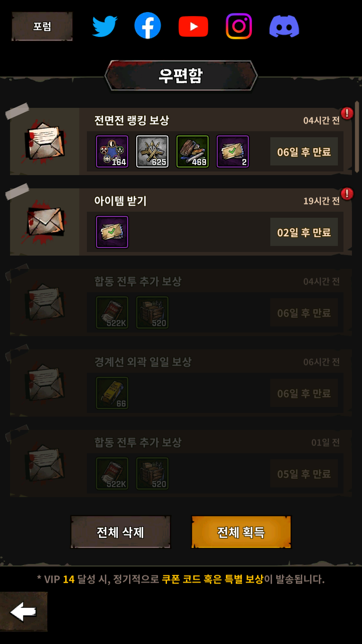Open the 전면전 랭킹 보상 mail envelope
This screenshot has height=644, width=362.
coord(45,141)
